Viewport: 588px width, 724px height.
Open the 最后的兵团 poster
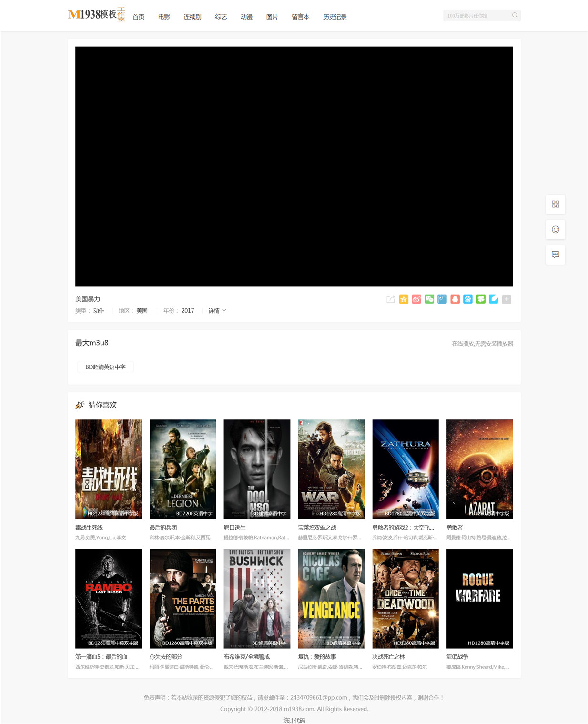click(183, 469)
